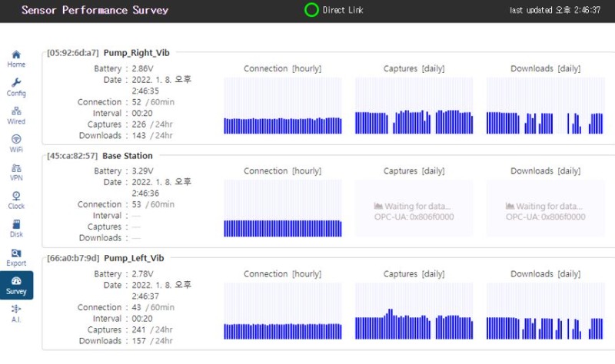
Task: Click the address [45:ca:82:57]
Action: pos(72,156)
